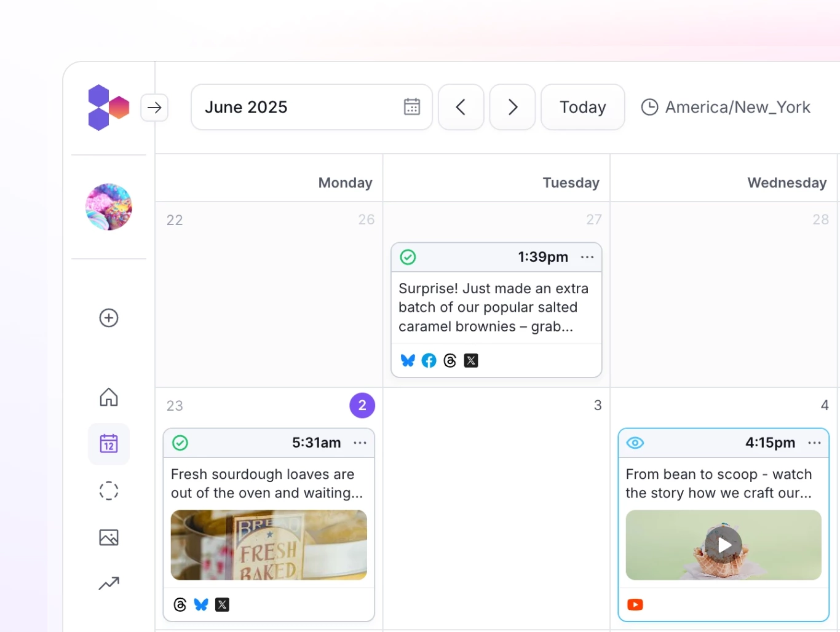Open the media library from the sidebar

tap(108, 537)
